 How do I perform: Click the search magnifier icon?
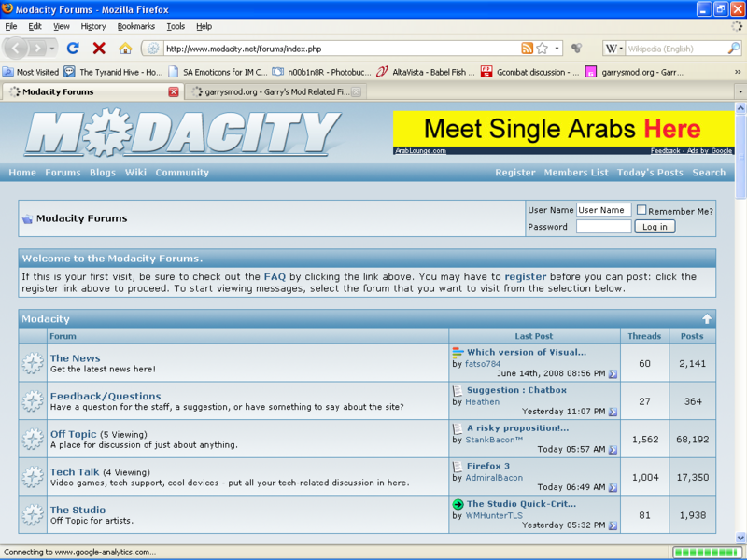coord(734,49)
